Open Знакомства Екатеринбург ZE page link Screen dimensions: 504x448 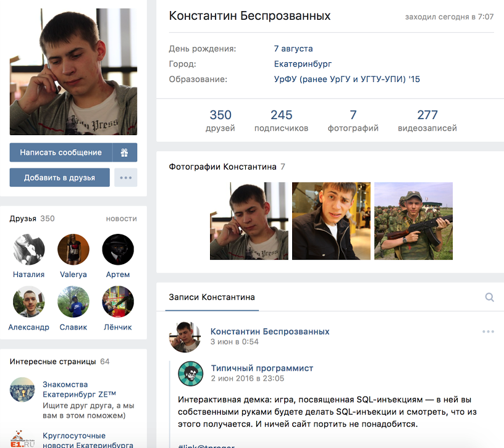point(79,389)
